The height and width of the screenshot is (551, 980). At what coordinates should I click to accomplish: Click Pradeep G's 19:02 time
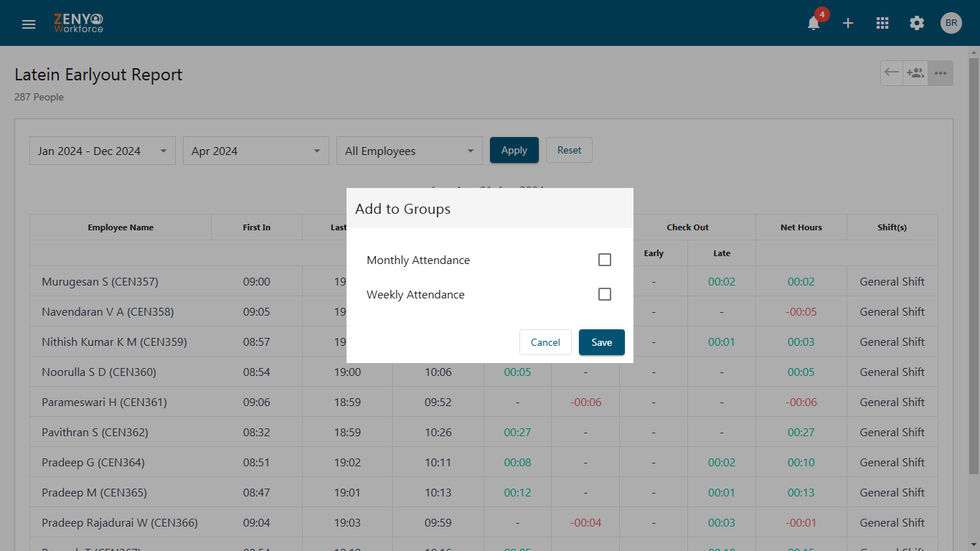pos(347,462)
